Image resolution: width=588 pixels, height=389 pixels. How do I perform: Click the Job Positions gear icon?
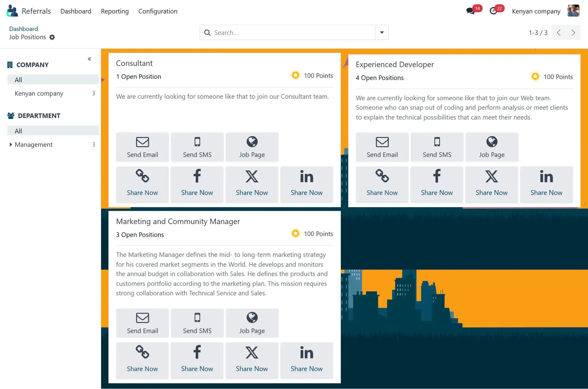(x=52, y=37)
